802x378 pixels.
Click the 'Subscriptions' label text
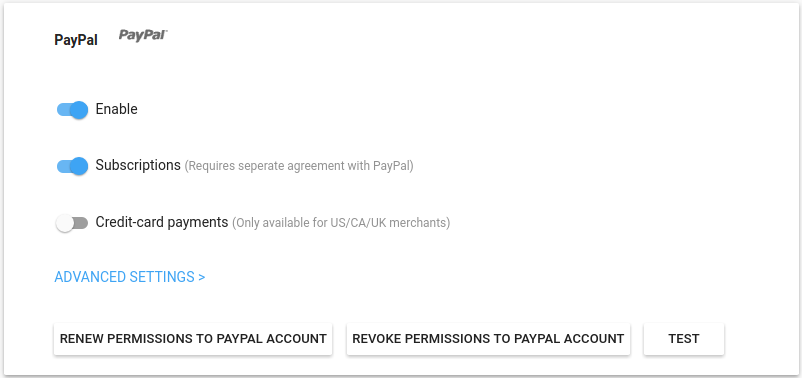[138, 165]
